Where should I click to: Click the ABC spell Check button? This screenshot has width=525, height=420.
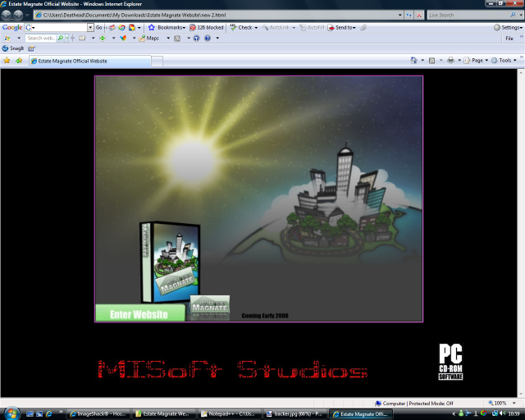241,27
